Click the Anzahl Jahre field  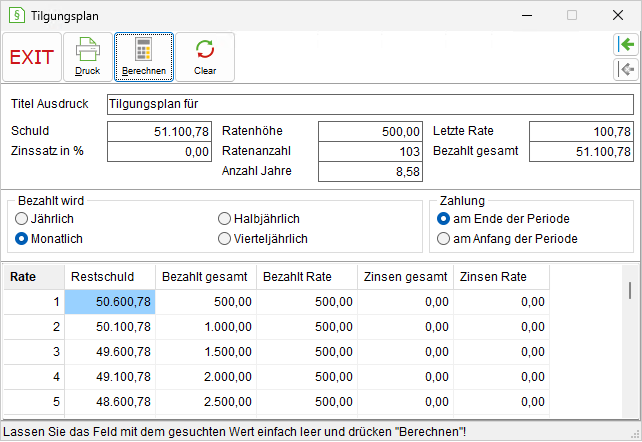click(x=370, y=171)
